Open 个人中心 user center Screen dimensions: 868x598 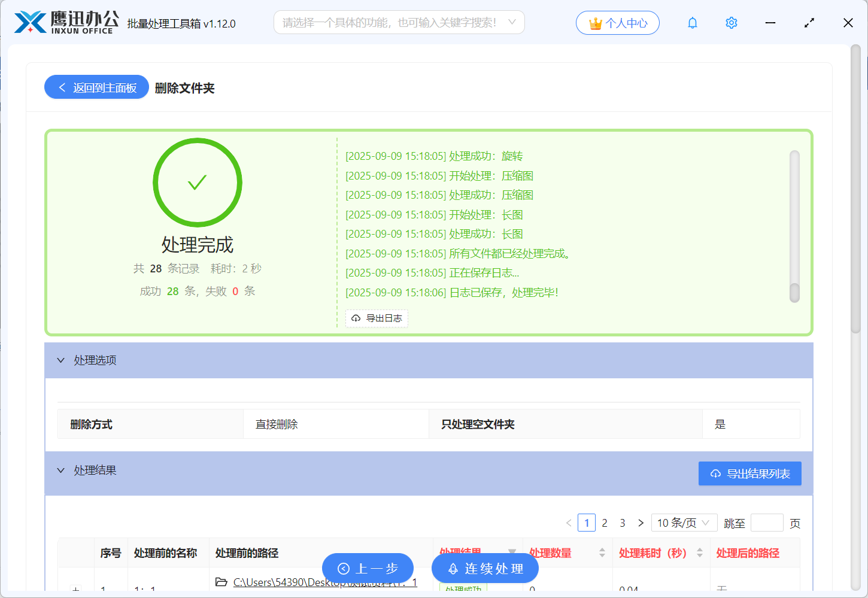[x=618, y=23]
